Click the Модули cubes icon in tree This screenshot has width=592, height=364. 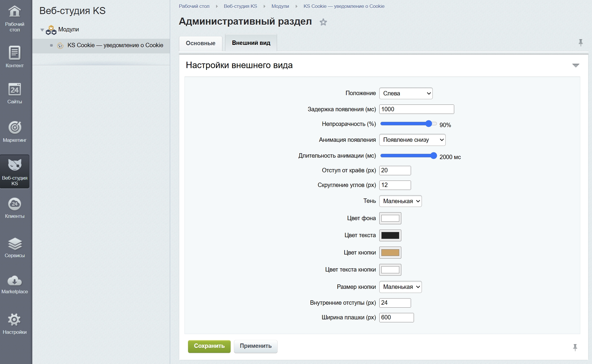(51, 30)
